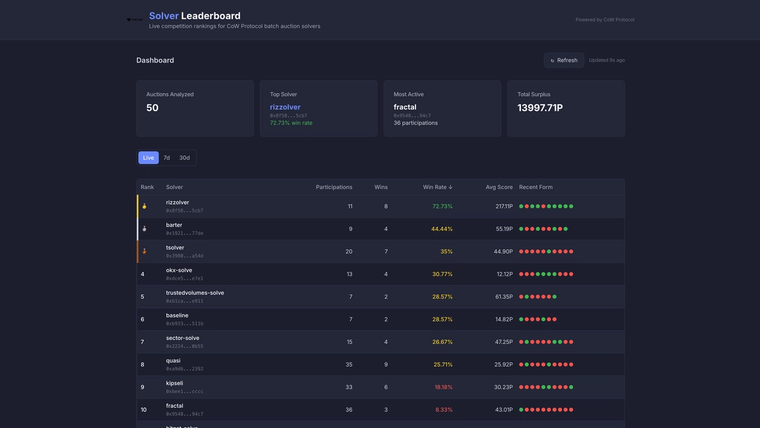760x428 pixels.
Task: Switch to the 7d tab
Action: coord(167,158)
